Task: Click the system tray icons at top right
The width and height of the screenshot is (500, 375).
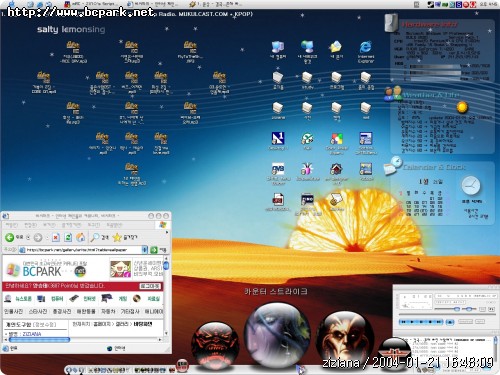Action: tap(451, 4)
